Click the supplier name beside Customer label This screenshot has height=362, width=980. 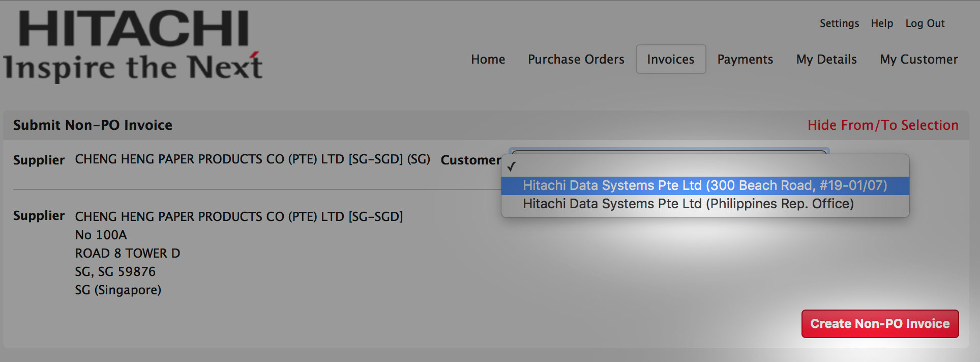point(252,159)
